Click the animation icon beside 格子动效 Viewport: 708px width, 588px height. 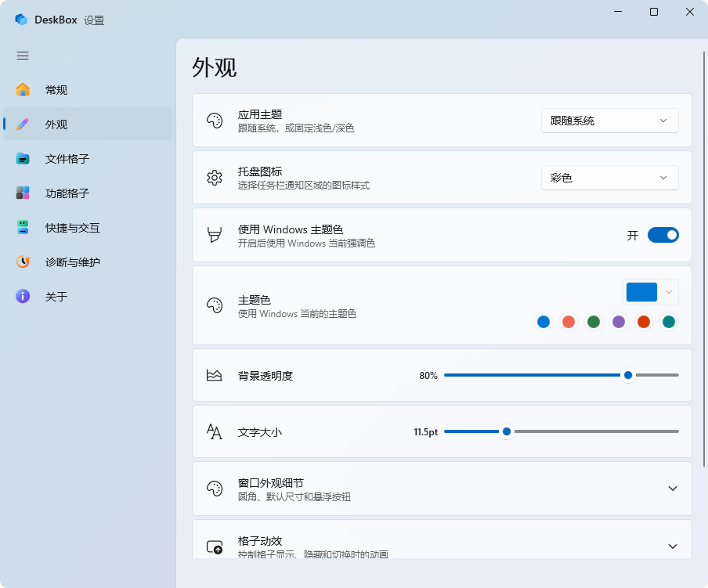(x=215, y=547)
